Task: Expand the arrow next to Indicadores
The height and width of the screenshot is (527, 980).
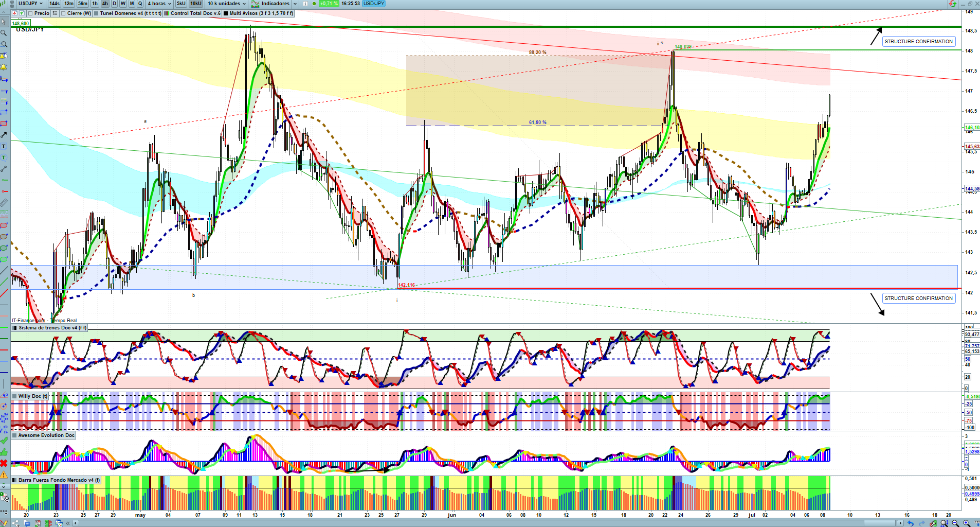Action: (x=295, y=4)
